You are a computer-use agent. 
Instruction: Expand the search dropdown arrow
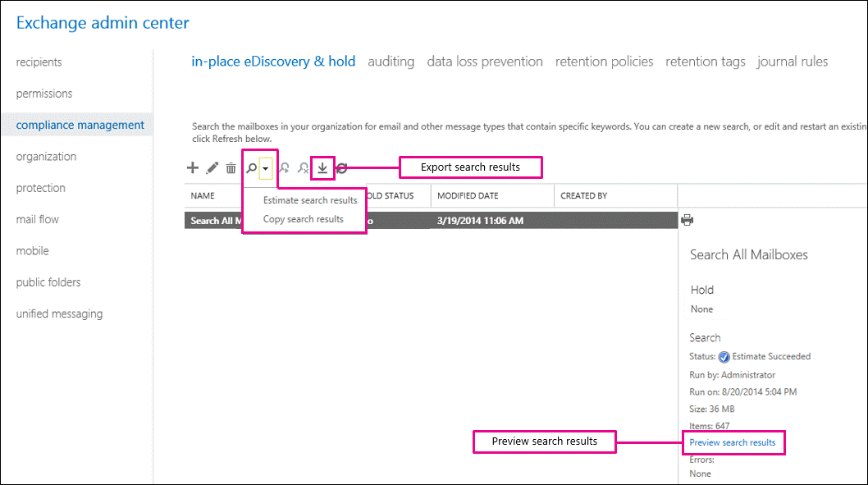(266, 168)
